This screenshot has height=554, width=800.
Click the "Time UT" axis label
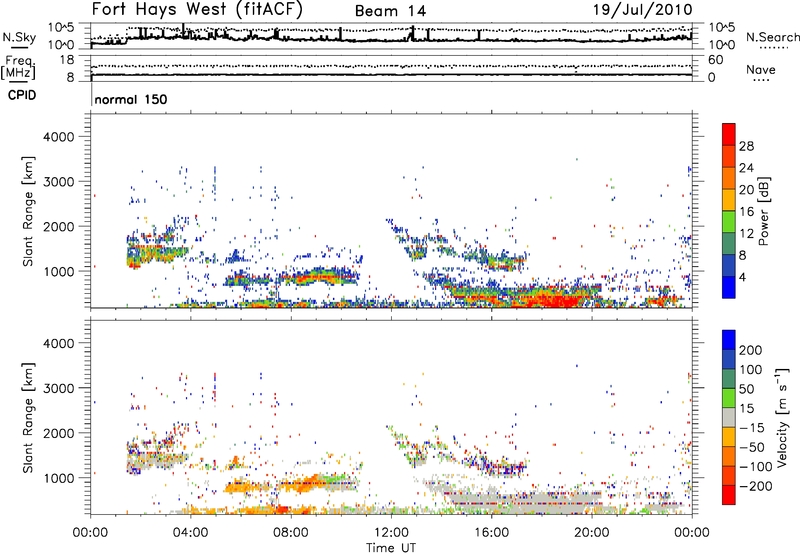click(391, 548)
